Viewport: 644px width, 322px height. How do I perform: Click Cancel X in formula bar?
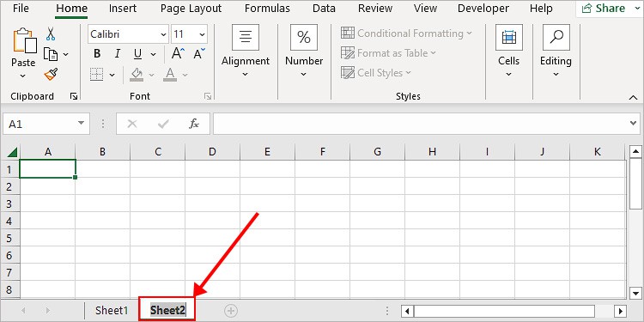pyautogui.click(x=132, y=124)
